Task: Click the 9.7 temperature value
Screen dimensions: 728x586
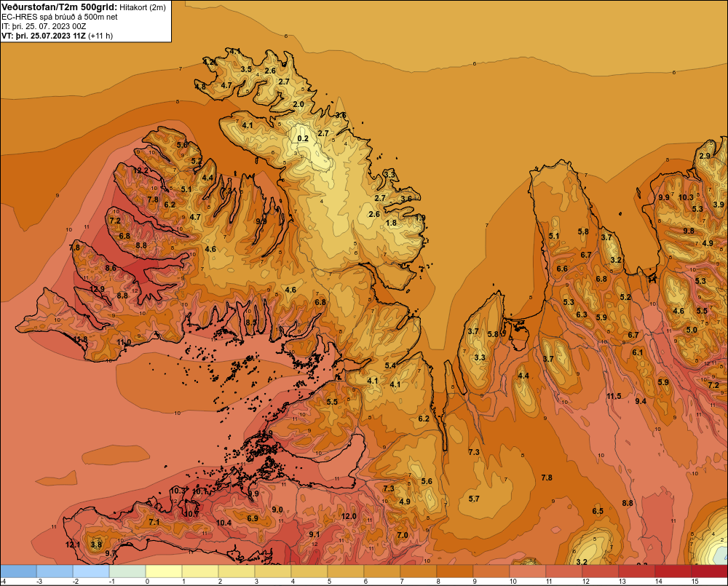Action: pos(111,553)
